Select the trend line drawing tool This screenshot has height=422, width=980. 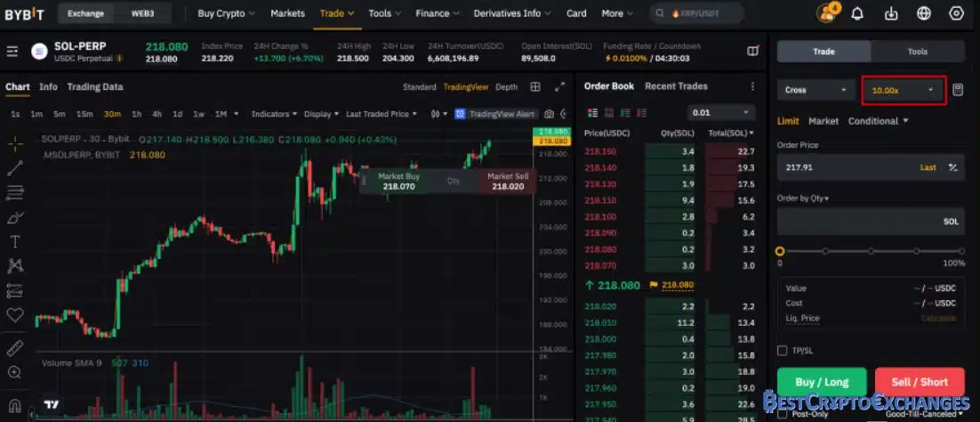pyautogui.click(x=15, y=168)
